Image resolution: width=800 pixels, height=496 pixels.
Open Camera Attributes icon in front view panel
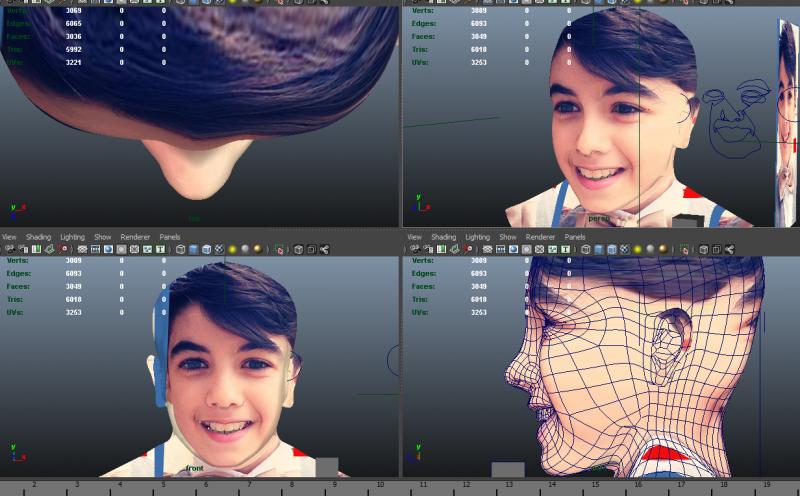(23, 249)
